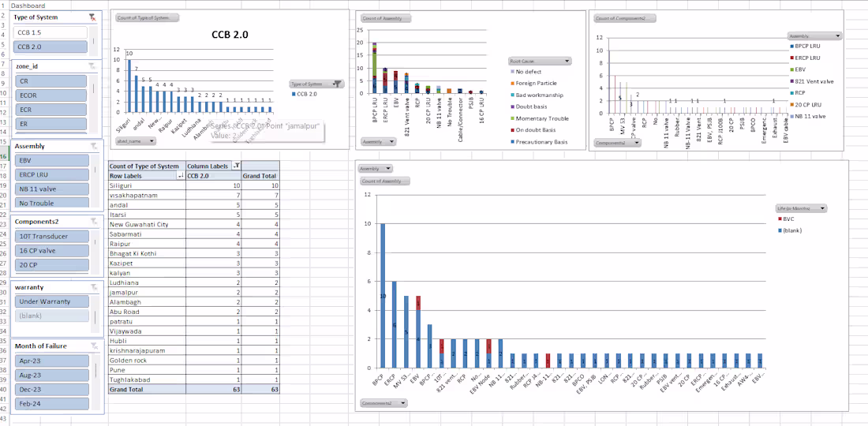The image size is (868, 426).
Task: Click the tall blue BPCP bar
Action: click(x=383, y=295)
